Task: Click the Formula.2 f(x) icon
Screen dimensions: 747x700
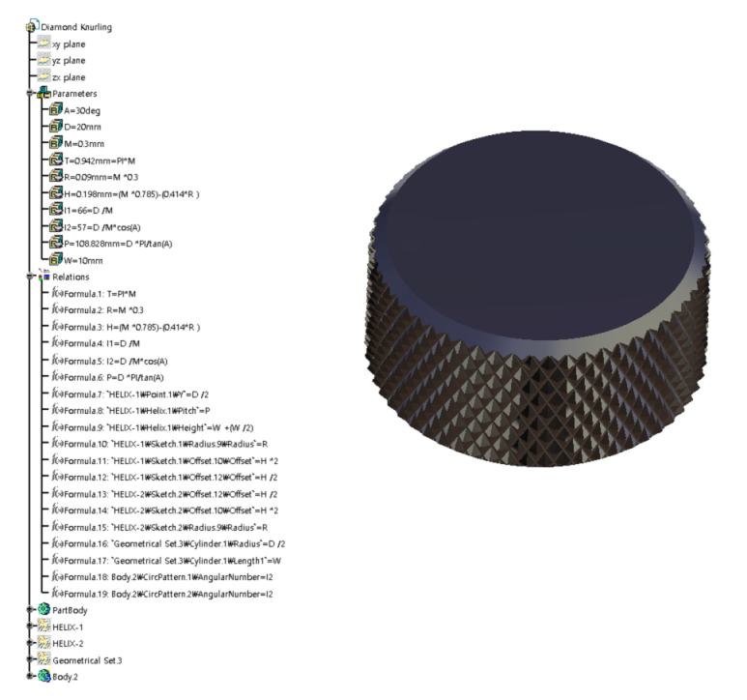Action: point(57,309)
